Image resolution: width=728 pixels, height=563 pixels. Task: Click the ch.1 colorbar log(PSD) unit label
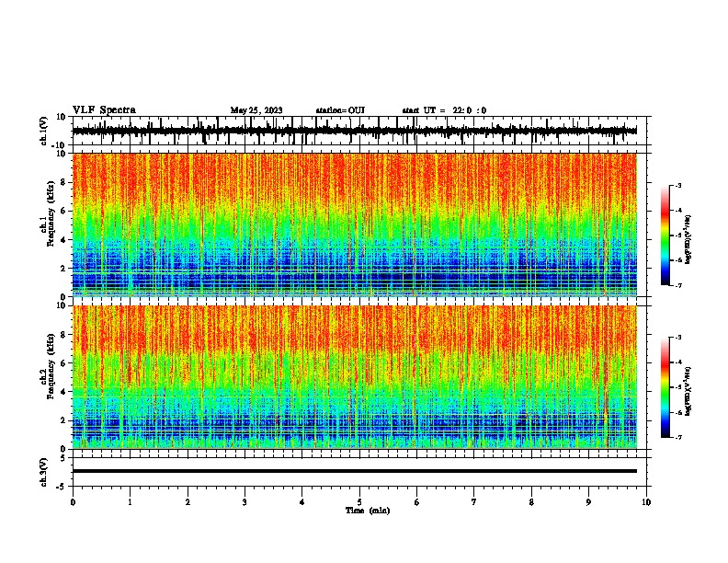pyautogui.click(x=688, y=240)
